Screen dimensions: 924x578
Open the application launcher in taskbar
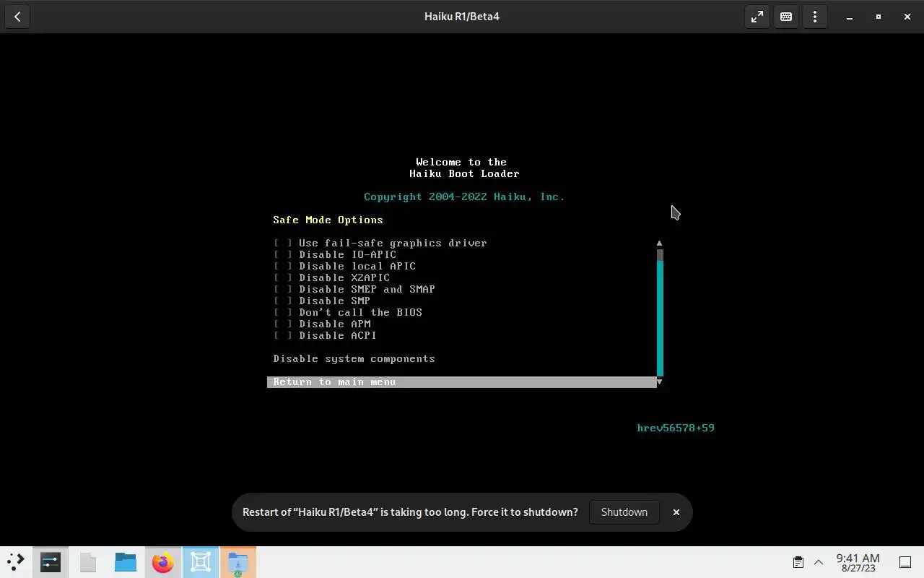[16, 562]
